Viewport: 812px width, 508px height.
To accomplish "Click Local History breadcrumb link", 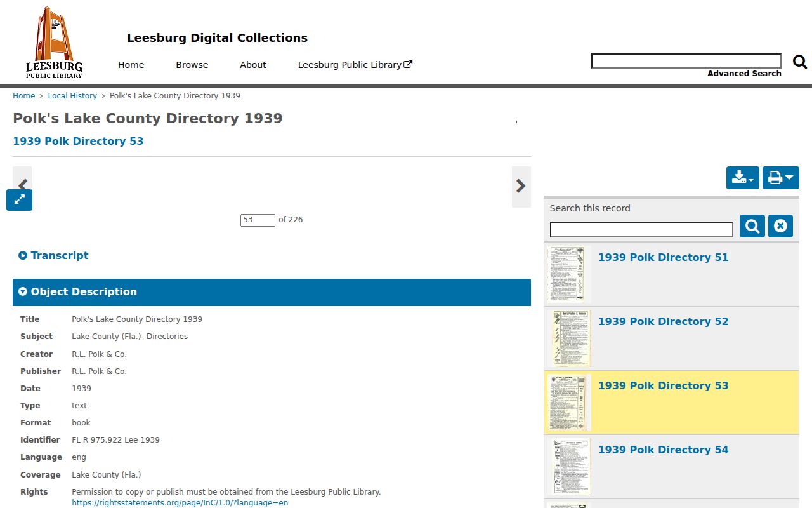I will click(x=72, y=96).
